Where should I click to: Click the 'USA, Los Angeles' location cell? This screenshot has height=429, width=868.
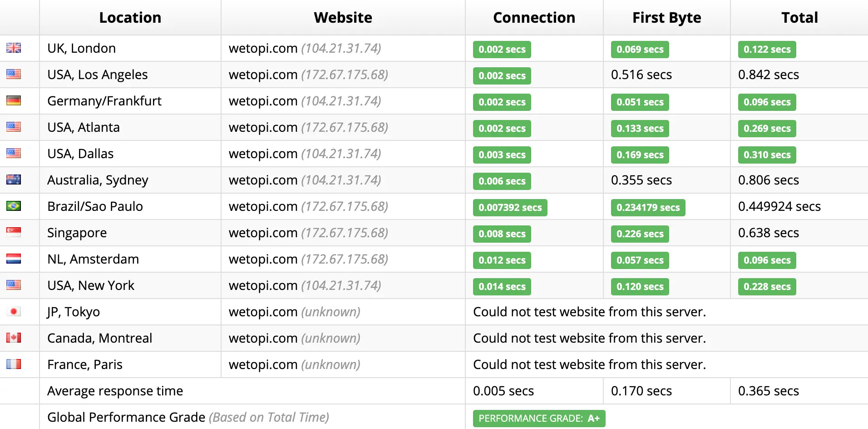130,75
